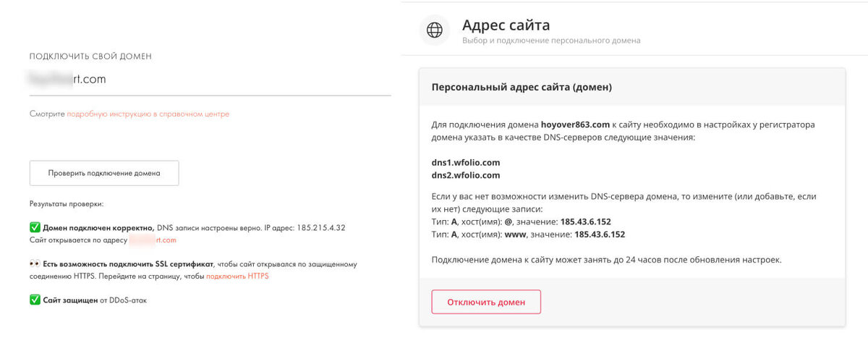Click the green checkmark next to Домен подключен корректно

[35, 227]
